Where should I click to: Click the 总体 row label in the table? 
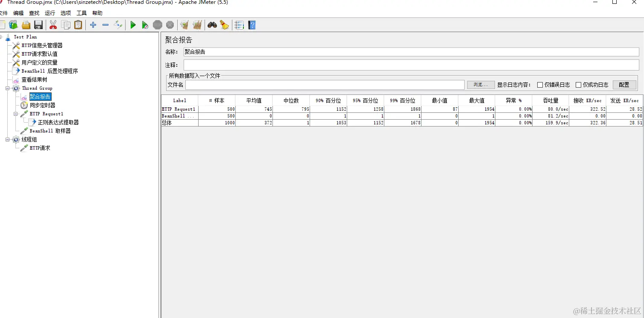[x=167, y=123]
